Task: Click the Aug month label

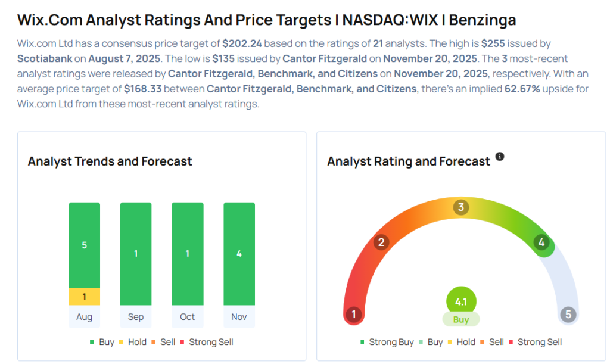Action: pyautogui.click(x=84, y=317)
